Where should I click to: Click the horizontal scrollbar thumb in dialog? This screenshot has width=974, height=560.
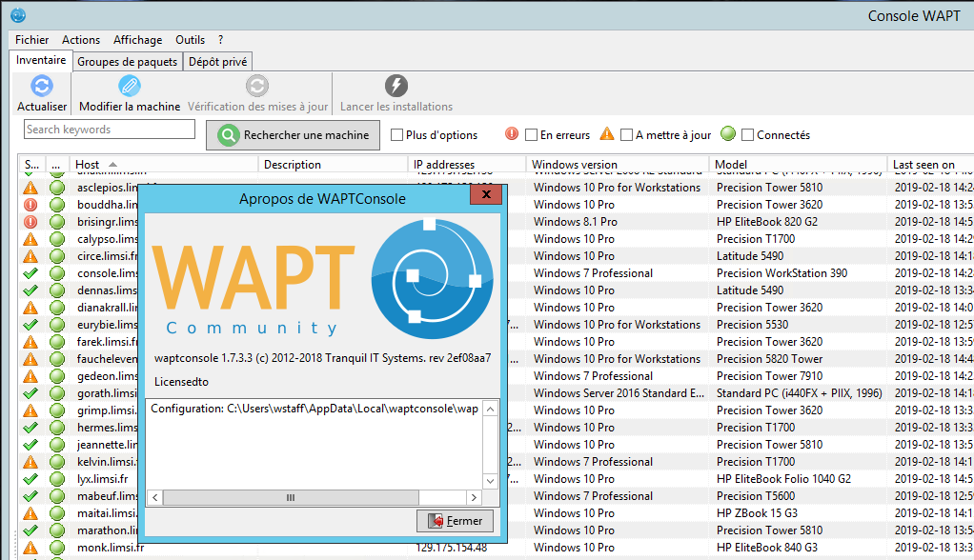point(291,497)
